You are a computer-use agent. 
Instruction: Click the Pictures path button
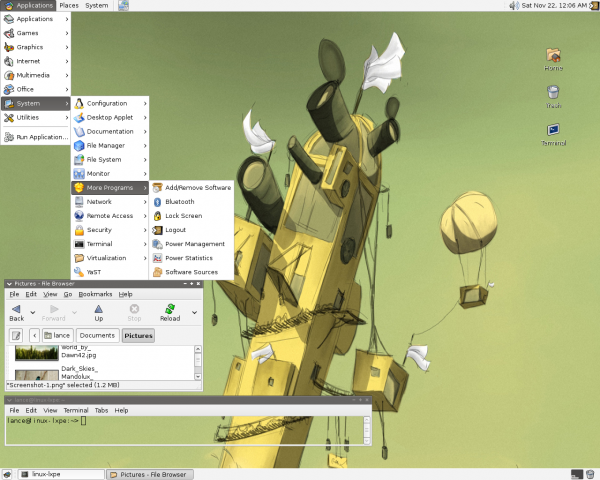pyautogui.click(x=138, y=336)
